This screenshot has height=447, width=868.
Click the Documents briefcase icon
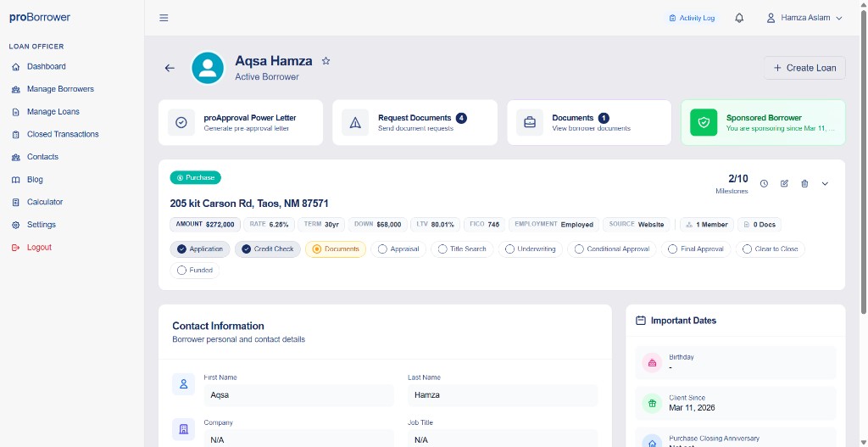click(x=530, y=122)
